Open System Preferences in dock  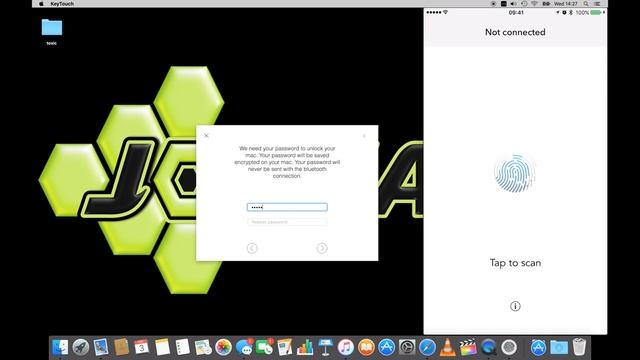(407, 347)
